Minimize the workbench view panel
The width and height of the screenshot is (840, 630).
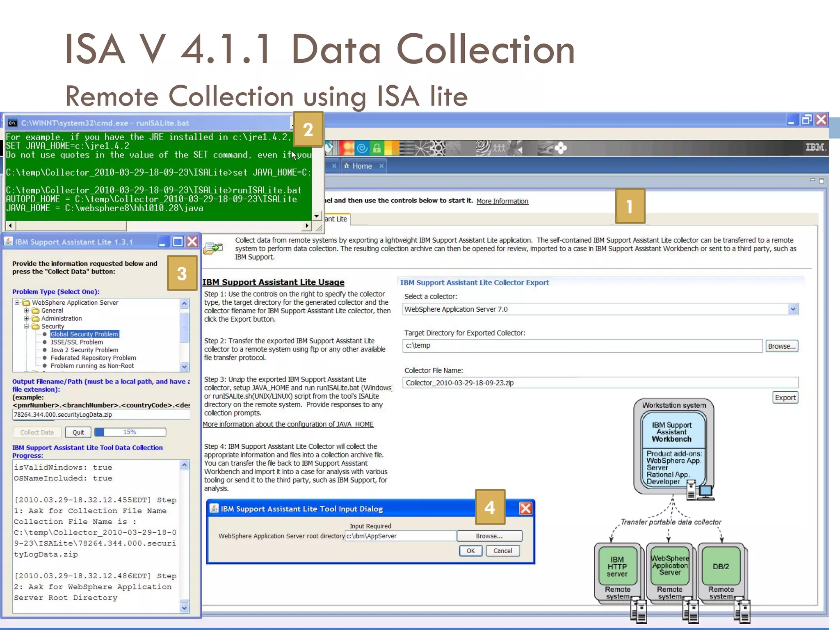pyautogui.click(x=812, y=180)
